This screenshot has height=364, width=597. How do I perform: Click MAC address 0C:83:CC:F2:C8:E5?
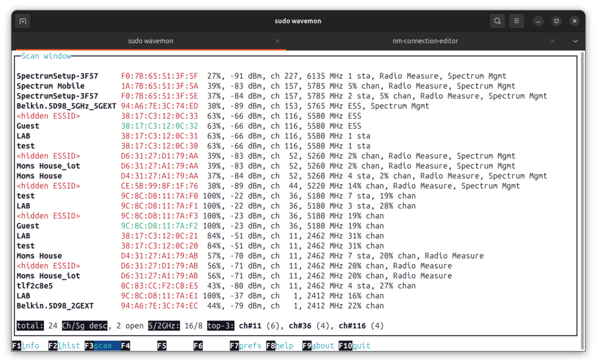(159, 286)
